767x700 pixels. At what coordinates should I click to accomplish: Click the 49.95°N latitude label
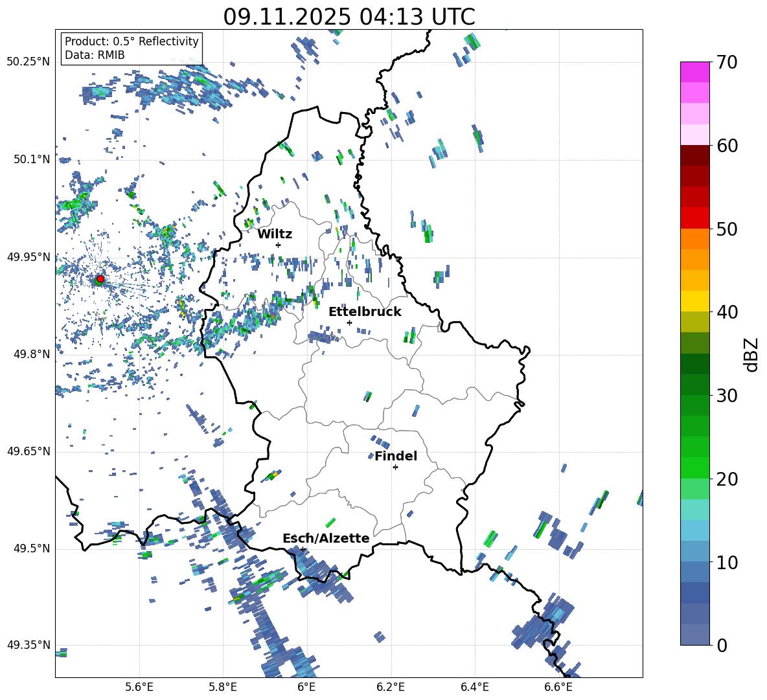29,257
